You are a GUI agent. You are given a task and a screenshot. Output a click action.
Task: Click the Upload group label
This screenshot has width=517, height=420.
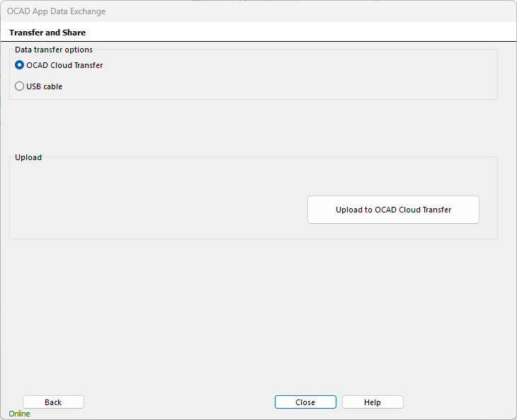(x=28, y=157)
